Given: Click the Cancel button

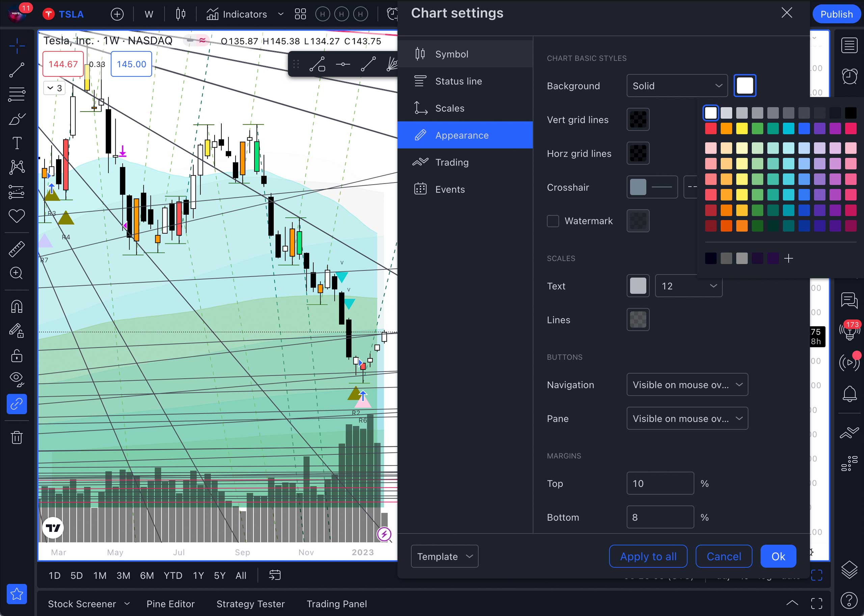Looking at the screenshot, I should pos(724,557).
